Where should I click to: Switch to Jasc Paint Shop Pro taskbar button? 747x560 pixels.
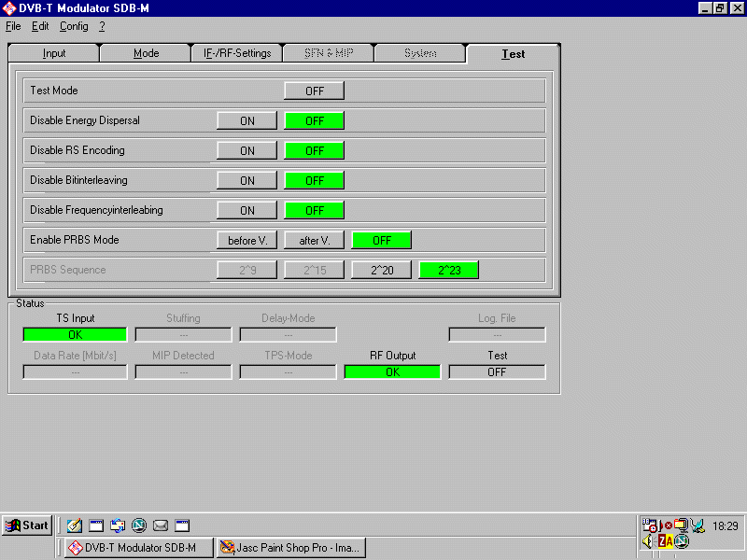(290, 548)
